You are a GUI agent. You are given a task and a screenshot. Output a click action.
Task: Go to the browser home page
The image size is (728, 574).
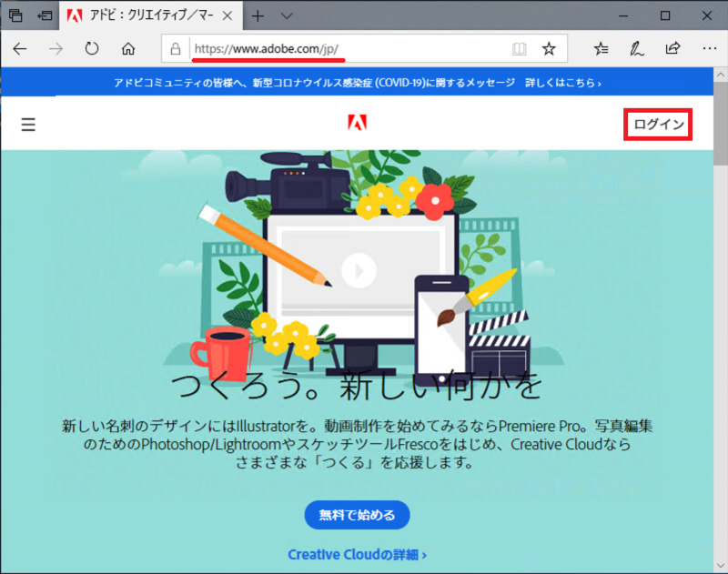click(x=128, y=48)
